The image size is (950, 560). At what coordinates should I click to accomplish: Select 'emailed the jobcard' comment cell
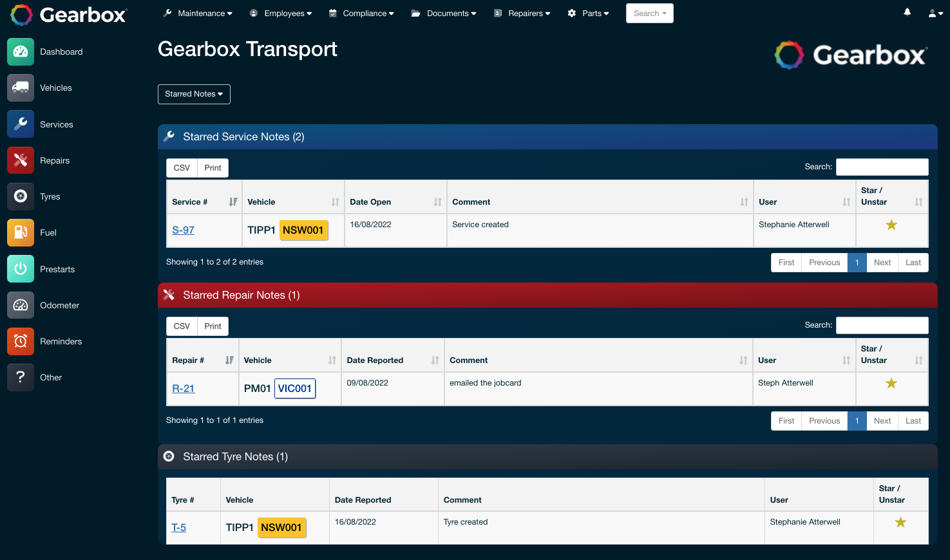pos(598,389)
